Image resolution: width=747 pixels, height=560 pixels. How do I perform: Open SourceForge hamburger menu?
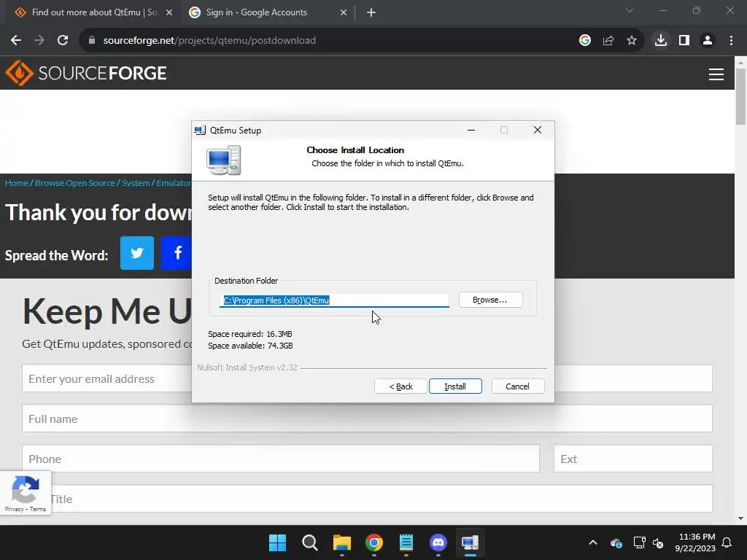pyautogui.click(x=716, y=74)
